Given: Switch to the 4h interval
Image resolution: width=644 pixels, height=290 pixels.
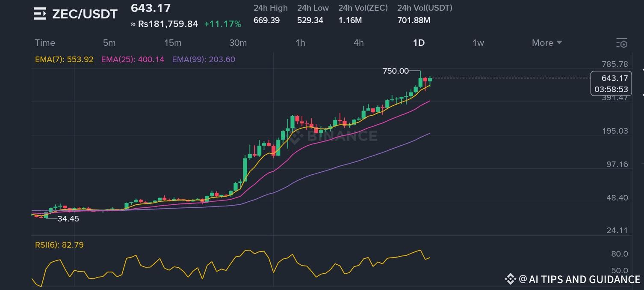Looking at the screenshot, I should click(358, 43).
